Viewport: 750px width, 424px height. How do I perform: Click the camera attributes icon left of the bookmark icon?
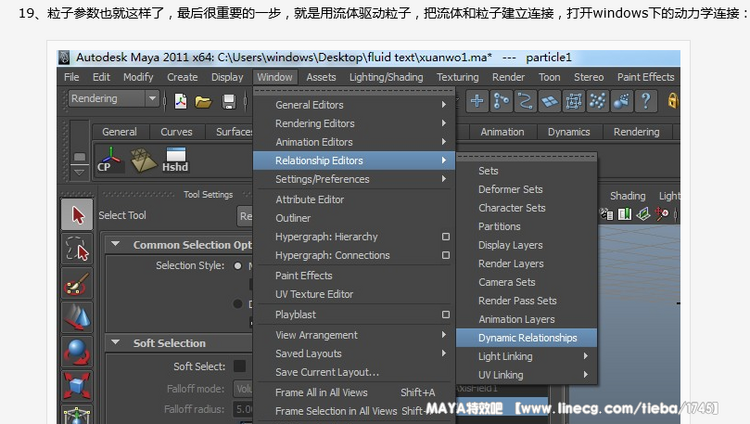point(607,214)
